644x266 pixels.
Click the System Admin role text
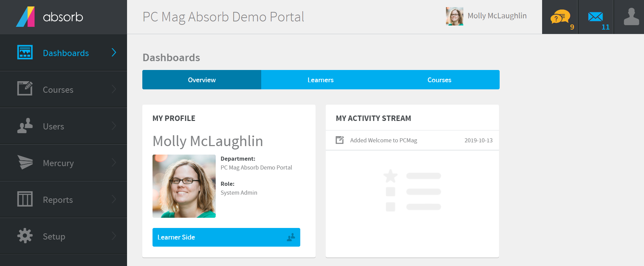pyautogui.click(x=239, y=193)
